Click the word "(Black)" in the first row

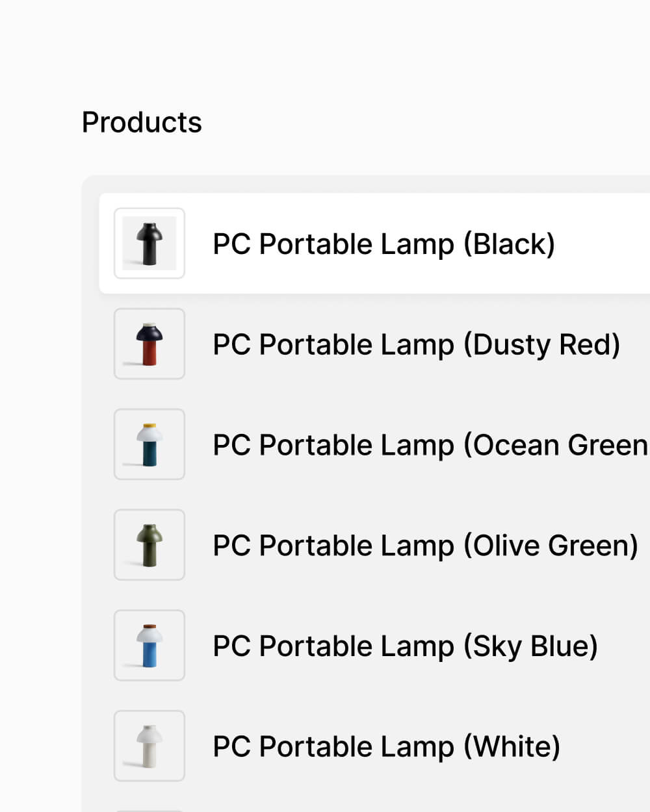click(x=509, y=244)
